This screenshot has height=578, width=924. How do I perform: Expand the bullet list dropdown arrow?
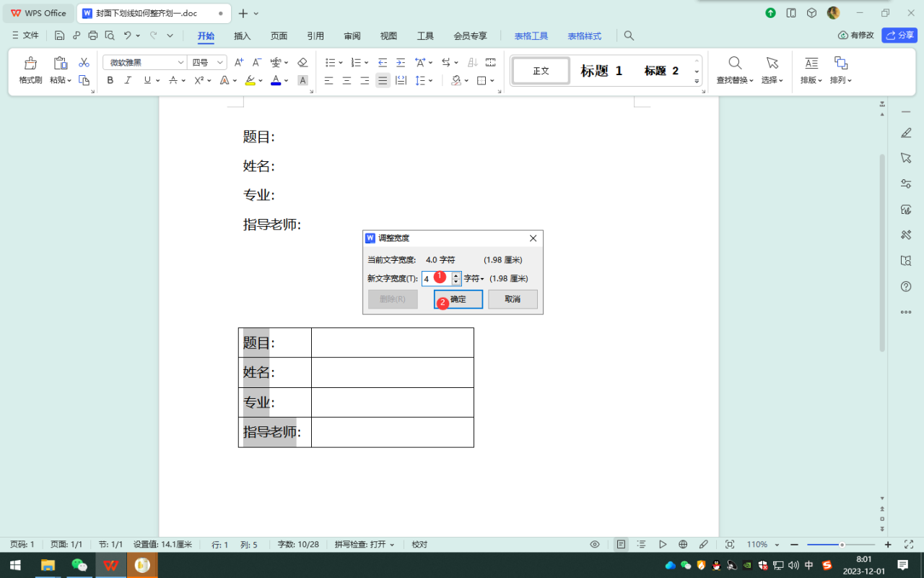point(341,63)
